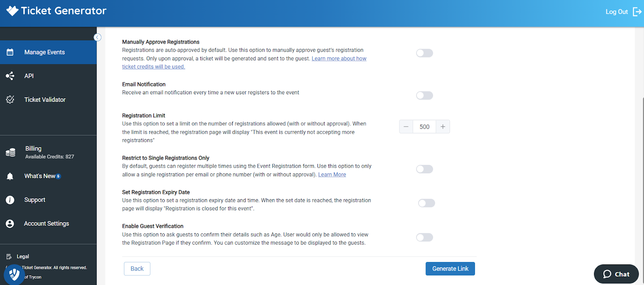The width and height of the screenshot is (644, 285).
Task: Collapse the sidebar with the chevron button
Action: 97,37
